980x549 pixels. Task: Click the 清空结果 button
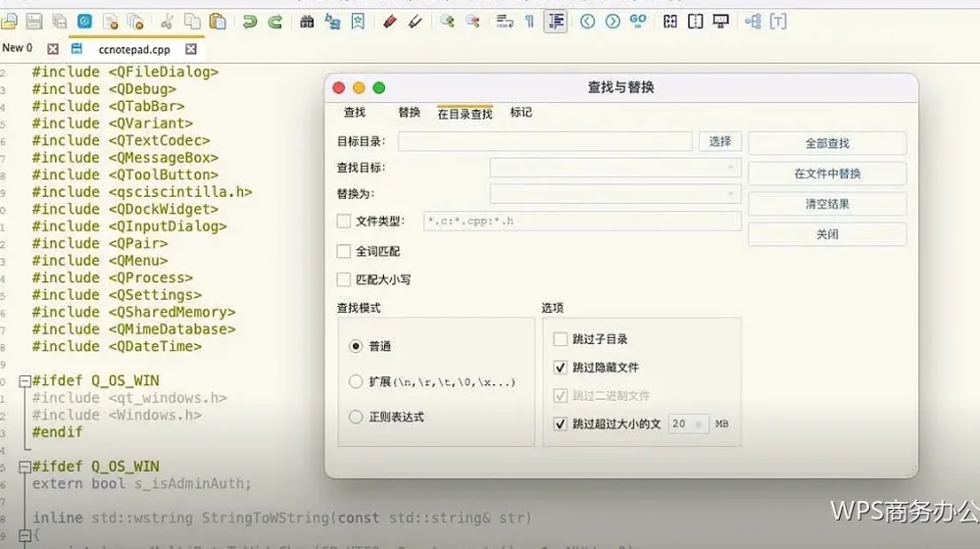[x=827, y=204]
